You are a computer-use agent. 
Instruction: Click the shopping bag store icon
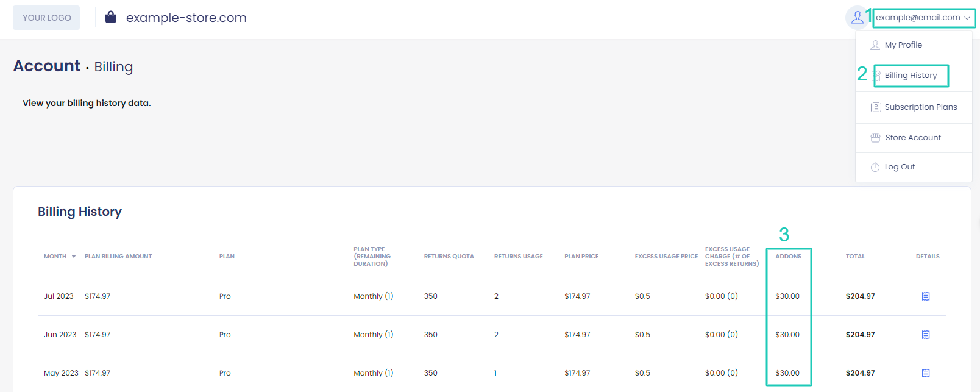[x=111, y=18]
